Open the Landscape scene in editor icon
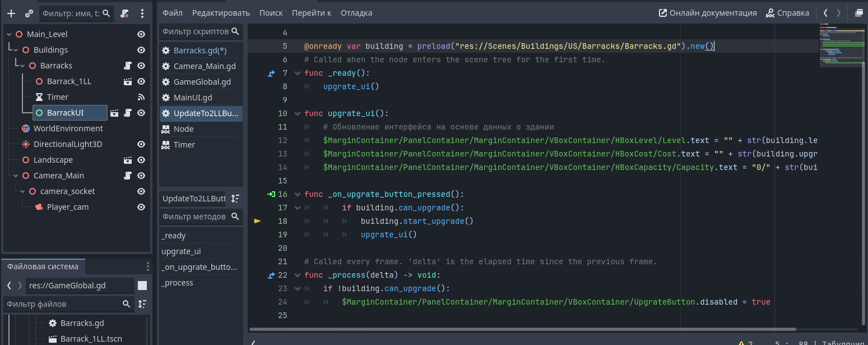 [x=128, y=160]
